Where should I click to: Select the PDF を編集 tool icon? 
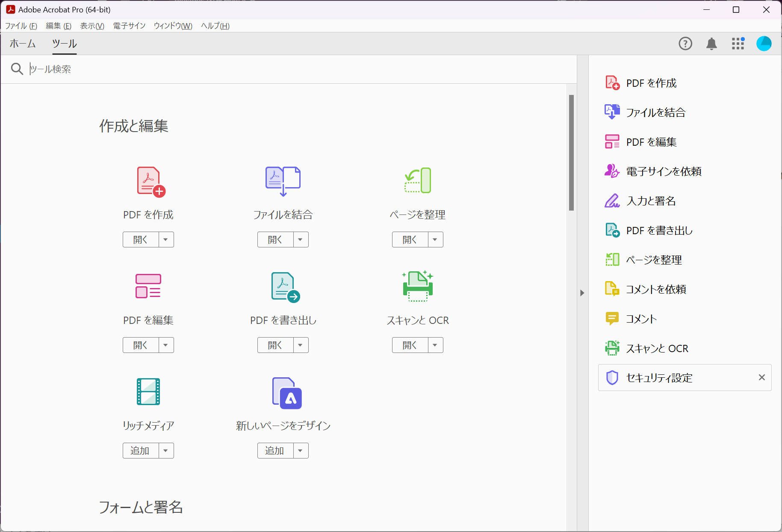(148, 286)
